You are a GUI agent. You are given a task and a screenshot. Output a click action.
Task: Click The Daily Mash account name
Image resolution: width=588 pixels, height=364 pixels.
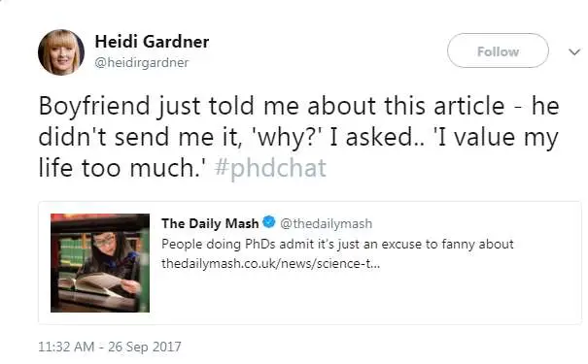coord(210,223)
